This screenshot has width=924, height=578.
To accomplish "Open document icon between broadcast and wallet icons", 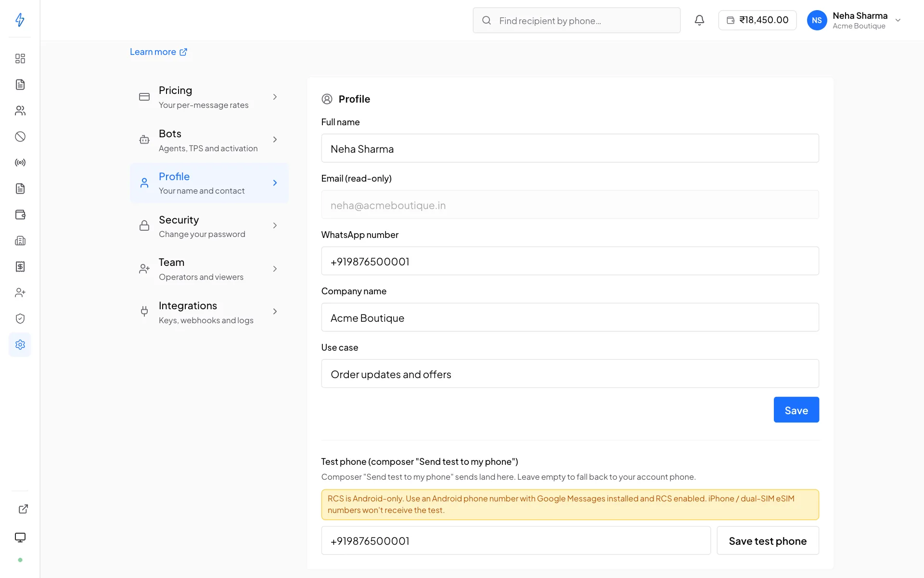I will (x=20, y=189).
